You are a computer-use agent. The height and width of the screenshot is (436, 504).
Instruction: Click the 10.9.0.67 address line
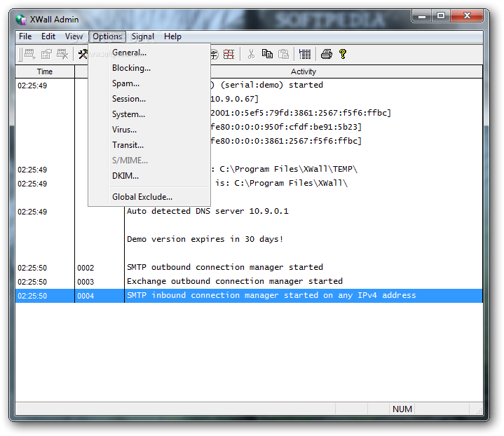pyautogui.click(x=234, y=99)
